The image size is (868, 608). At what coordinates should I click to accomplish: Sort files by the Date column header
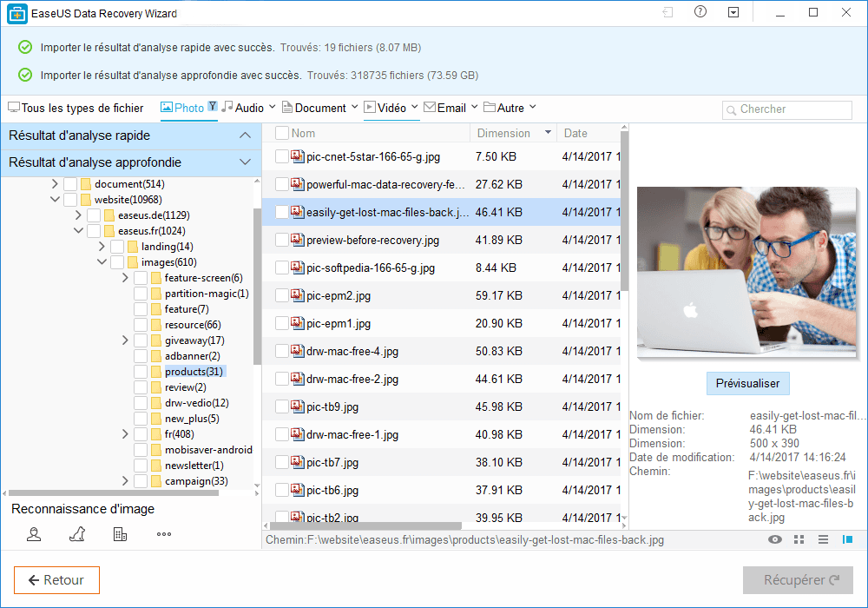click(575, 134)
